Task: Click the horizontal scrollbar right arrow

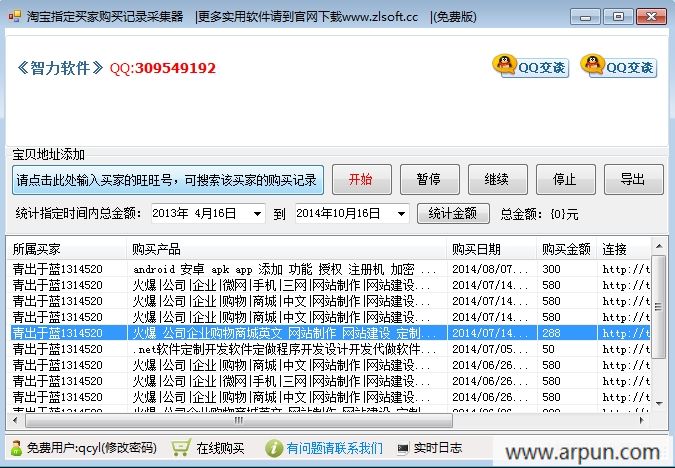Action: tap(642, 420)
